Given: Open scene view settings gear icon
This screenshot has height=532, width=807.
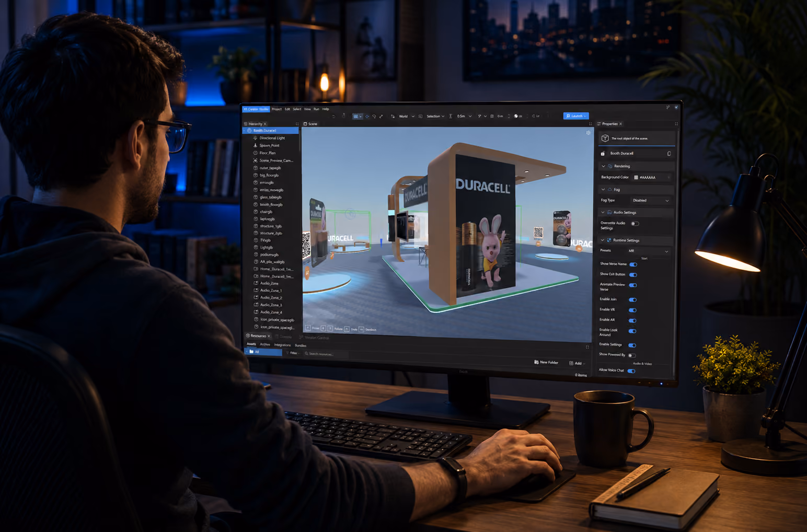Looking at the screenshot, I should pyautogui.click(x=588, y=133).
